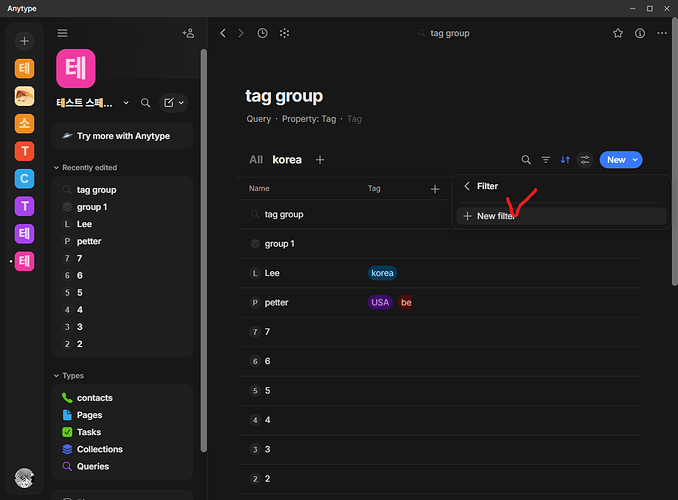Open Queries type in sidebar
This screenshot has height=500, width=678.
[x=93, y=466]
